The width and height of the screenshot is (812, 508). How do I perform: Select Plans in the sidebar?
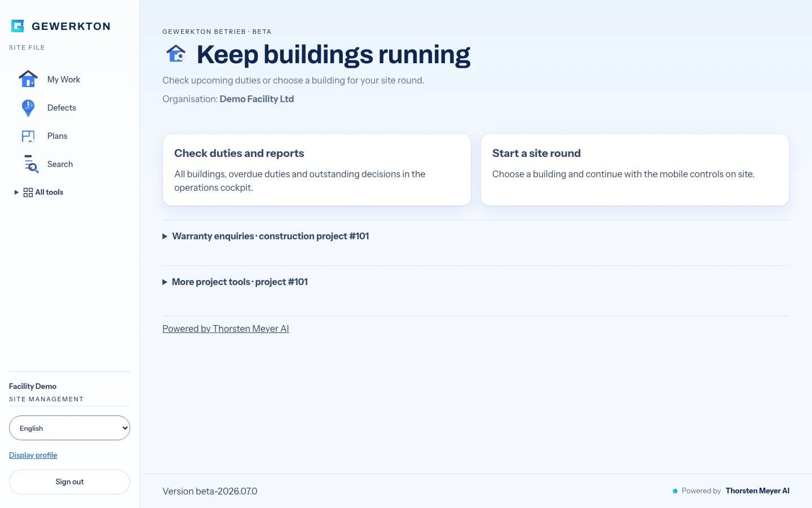(58, 136)
